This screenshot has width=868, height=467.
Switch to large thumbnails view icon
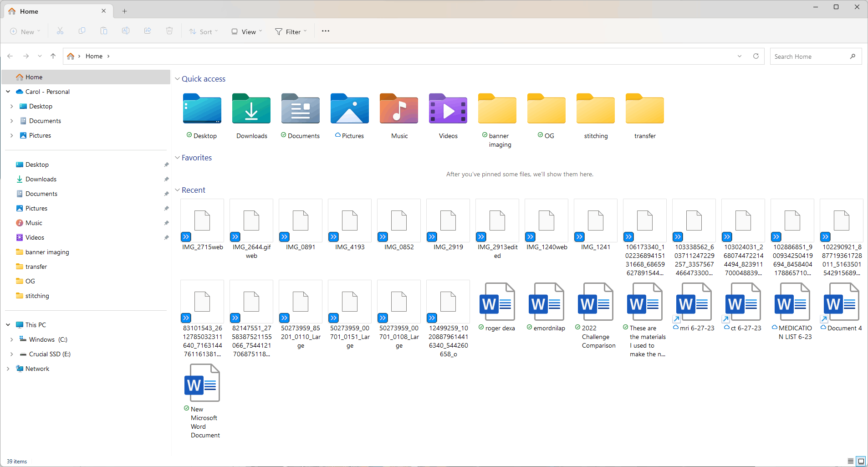click(861, 461)
